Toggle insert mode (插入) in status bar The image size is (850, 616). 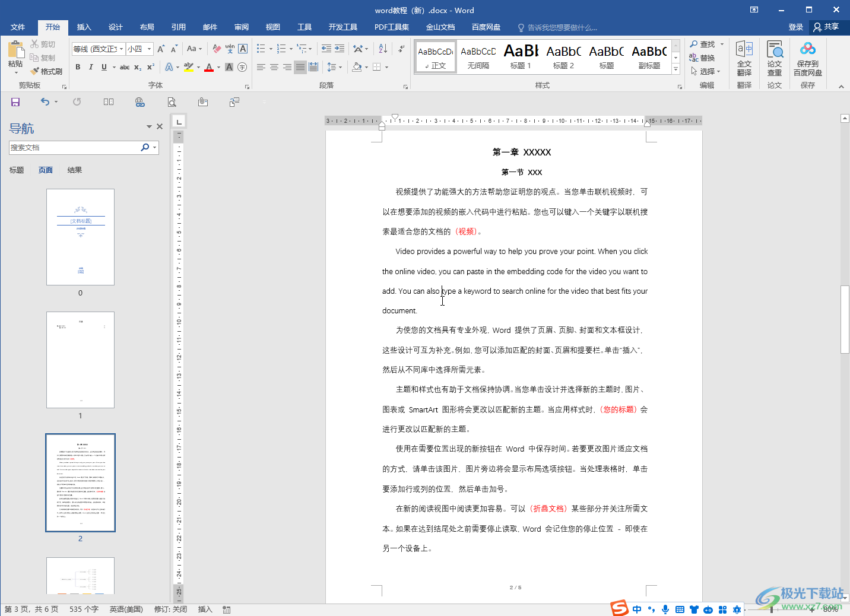pos(205,609)
